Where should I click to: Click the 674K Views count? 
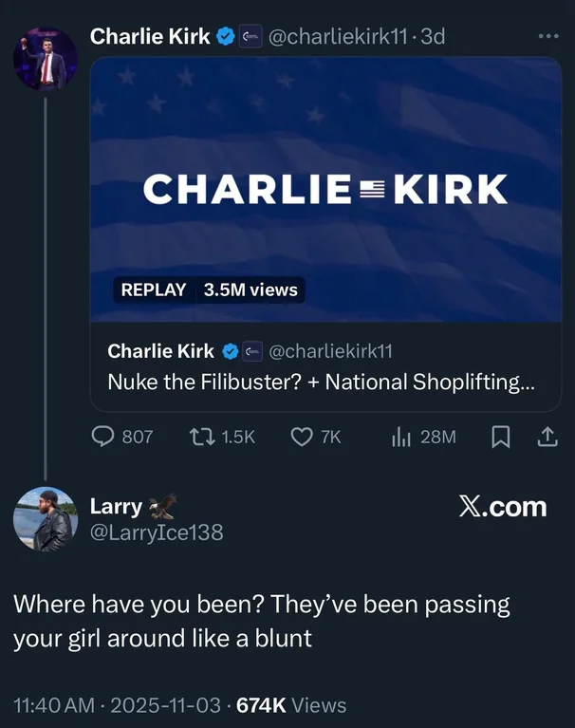[x=290, y=705]
